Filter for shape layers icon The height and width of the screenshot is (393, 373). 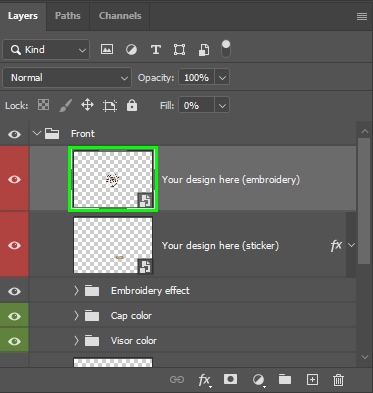[179, 50]
